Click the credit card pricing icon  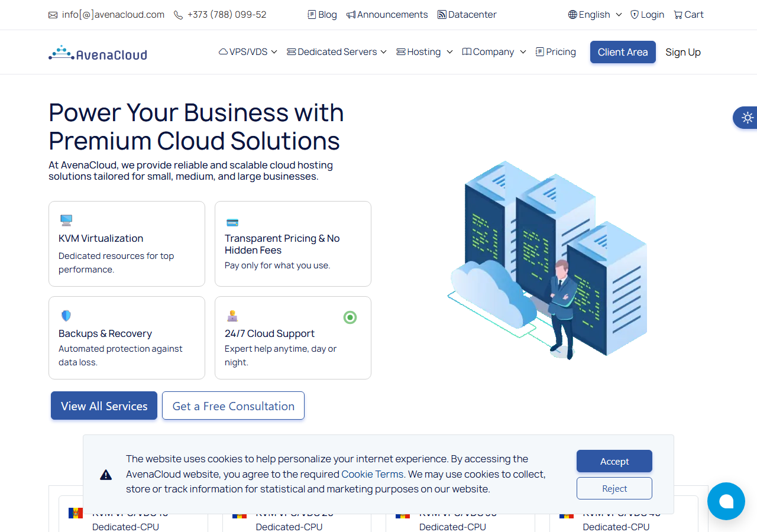(x=232, y=223)
